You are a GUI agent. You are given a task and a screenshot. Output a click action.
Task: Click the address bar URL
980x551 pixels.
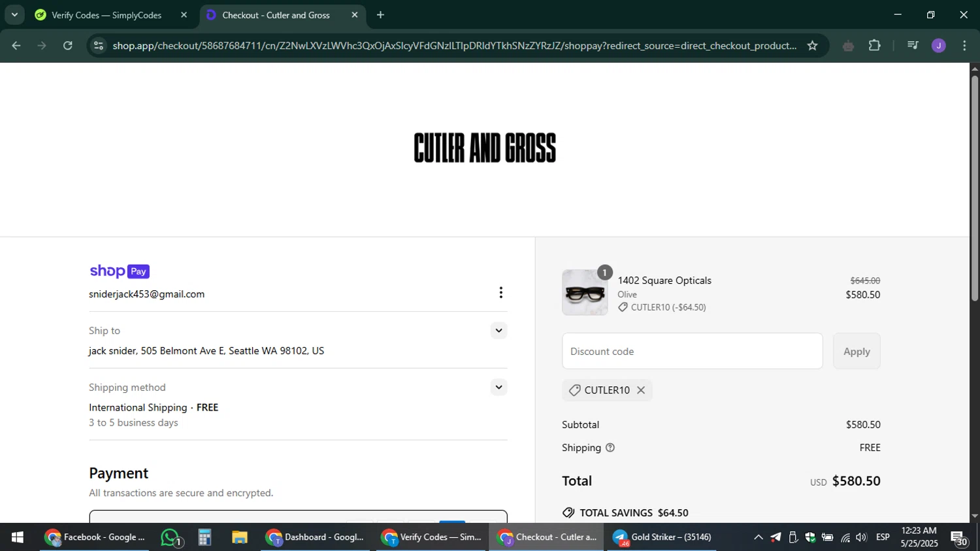click(454, 46)
